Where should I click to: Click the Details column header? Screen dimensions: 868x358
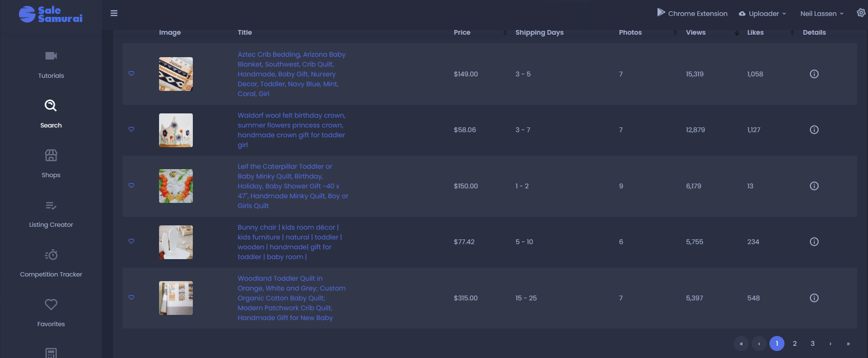(815, 32)
